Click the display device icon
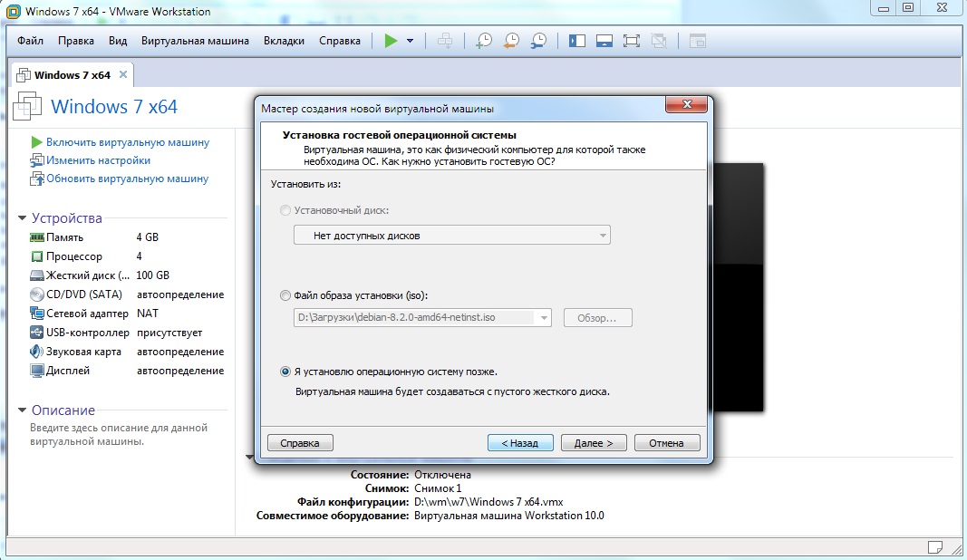 36,371
